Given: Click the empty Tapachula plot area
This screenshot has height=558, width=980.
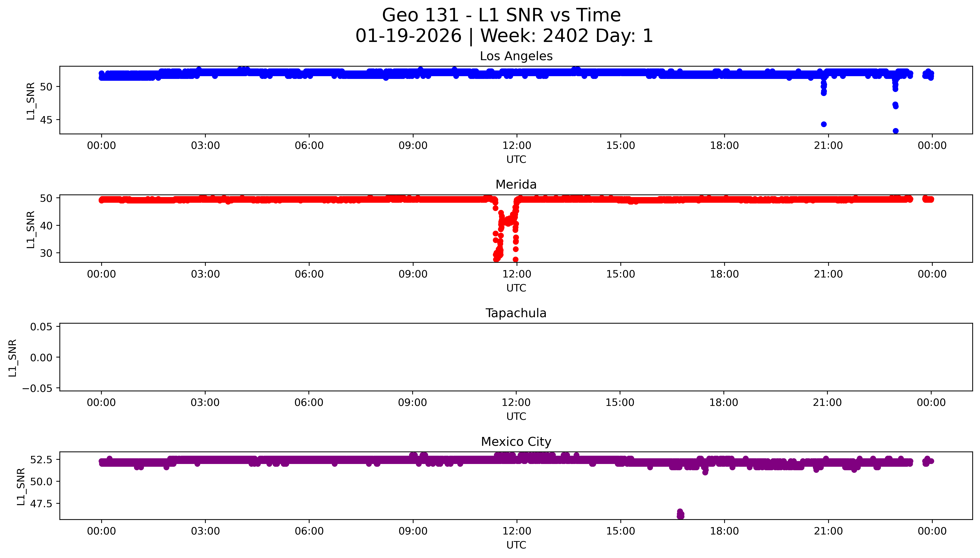Looking at the screenshot, I should tap(516, 357).
